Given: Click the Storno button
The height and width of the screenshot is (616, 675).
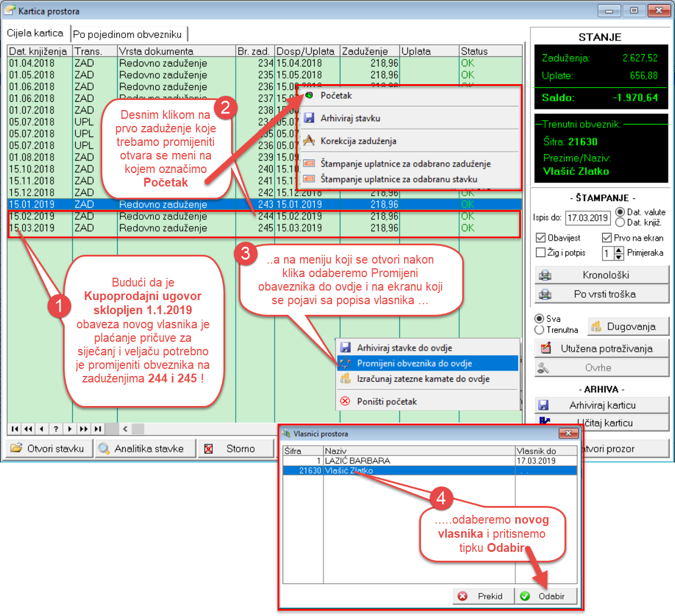Looking at the screenshot, I should pyautogui.click(x=235, y=448).
